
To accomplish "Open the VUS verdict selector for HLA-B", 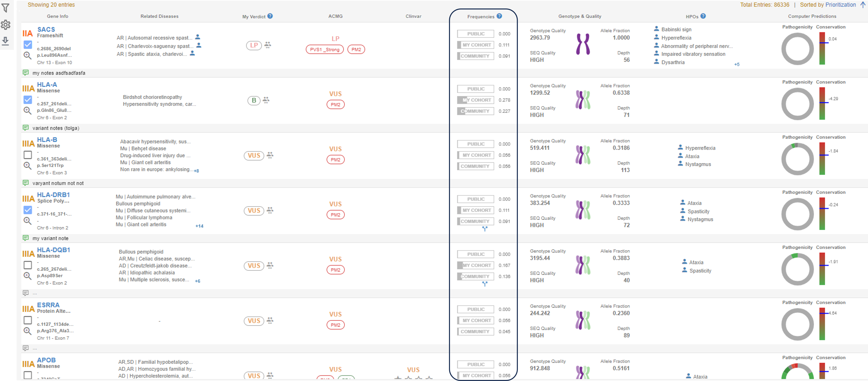I will (254, 156).
